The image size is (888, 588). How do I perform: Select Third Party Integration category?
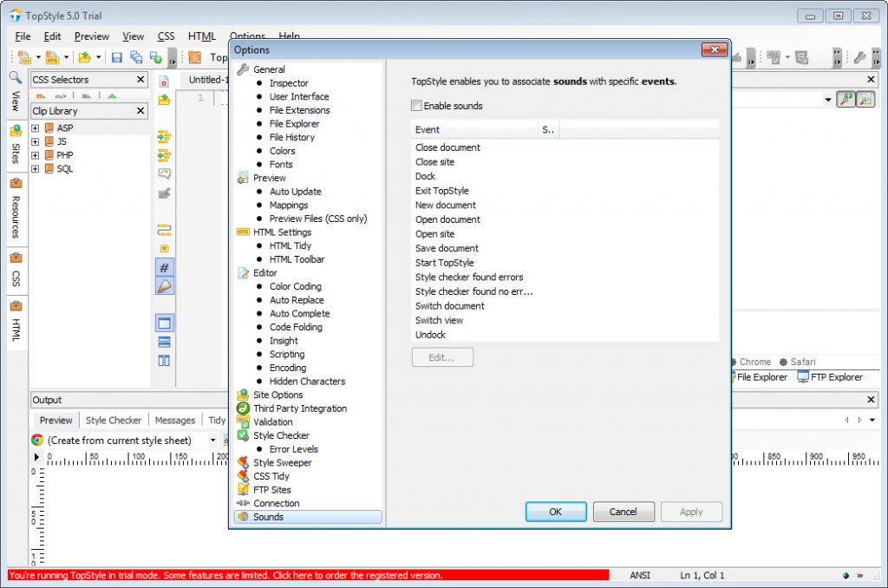coord(299,408)
